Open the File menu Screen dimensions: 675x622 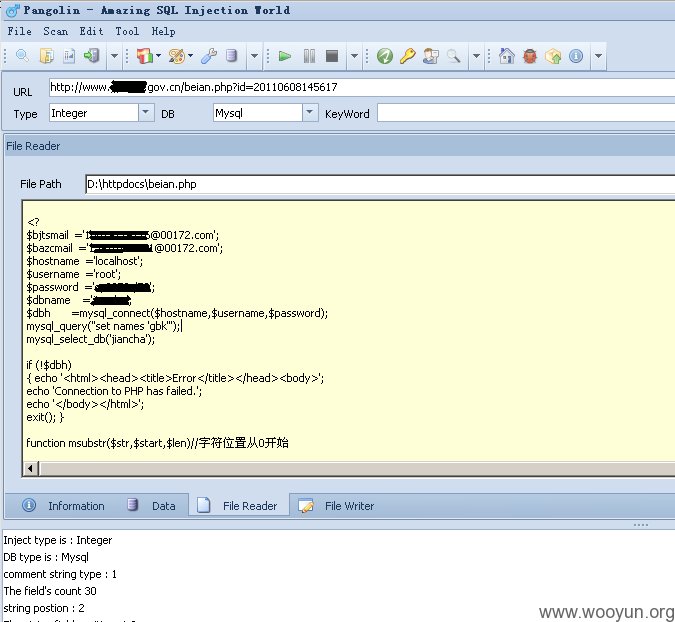coord(19,31)
